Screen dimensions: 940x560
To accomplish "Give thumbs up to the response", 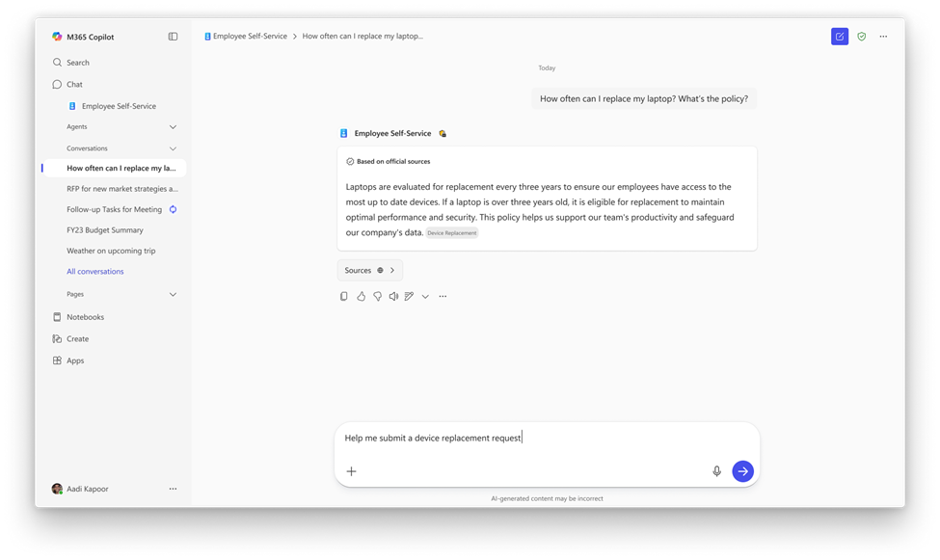I will coord(361,296).
